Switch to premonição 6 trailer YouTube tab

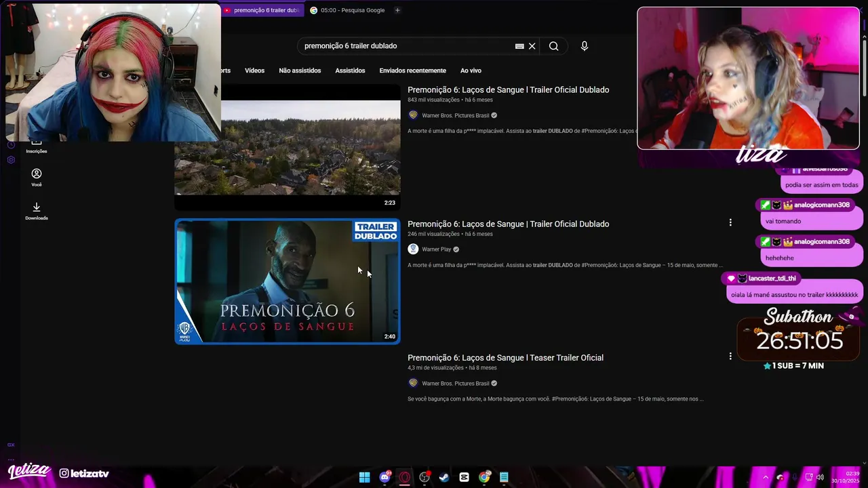point(262,10)
